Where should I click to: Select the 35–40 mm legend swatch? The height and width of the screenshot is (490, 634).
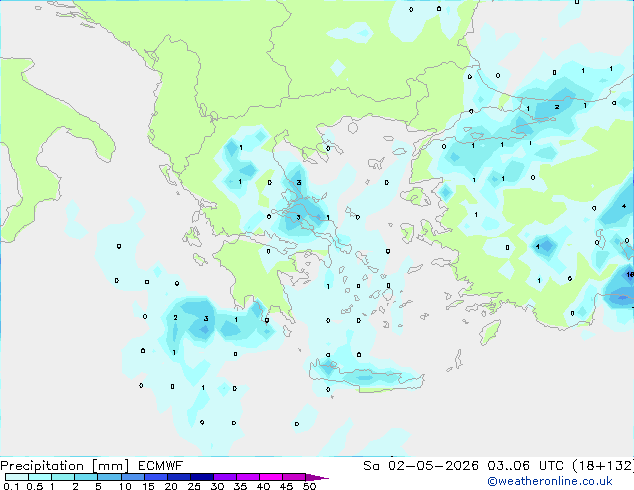point(248,477)
